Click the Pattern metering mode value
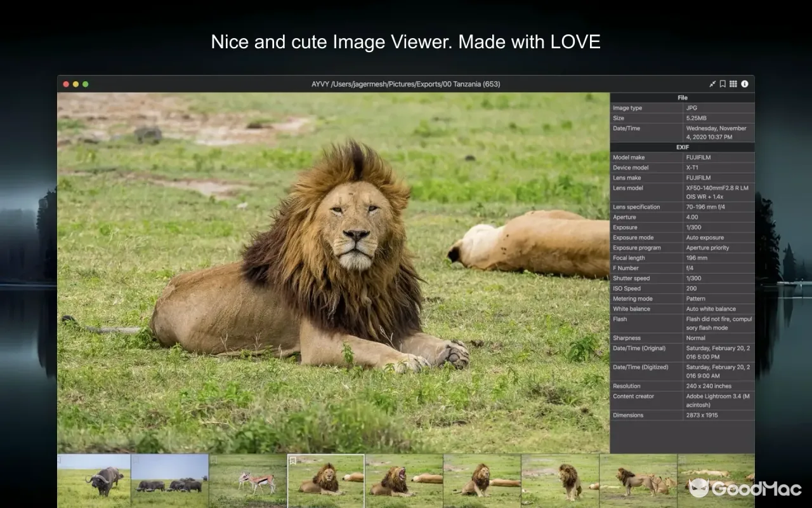This screenshot has width=812, height=508. point(696,298)
